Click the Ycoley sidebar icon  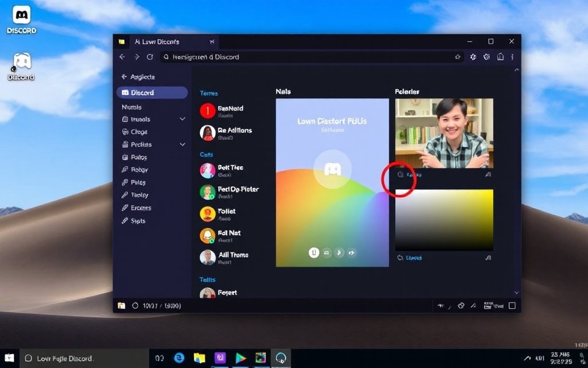tap(125, 195)
